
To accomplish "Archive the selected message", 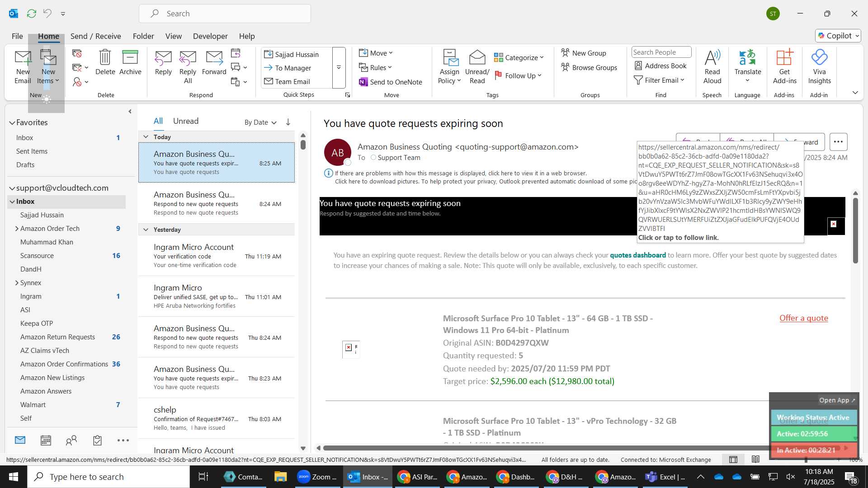I will coord(130,62).
